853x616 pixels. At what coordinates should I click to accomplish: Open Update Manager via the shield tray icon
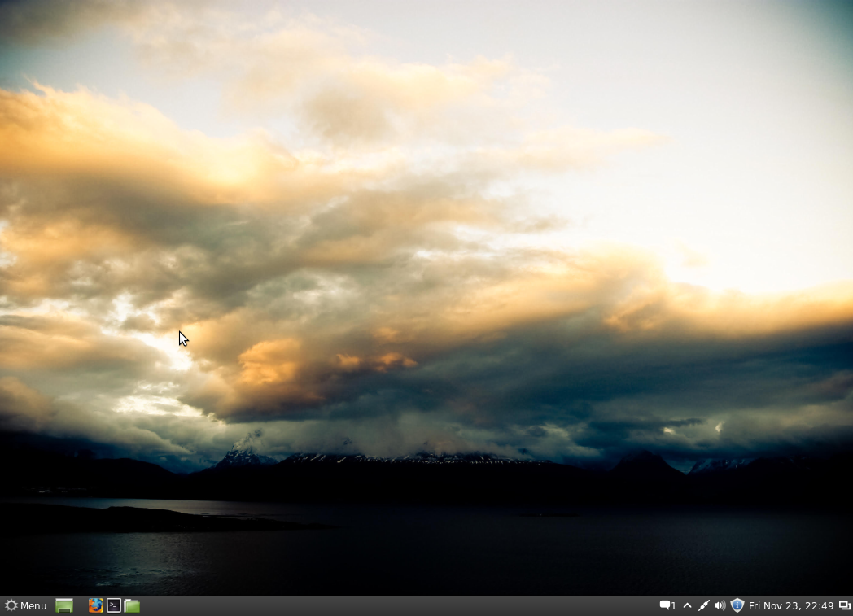pos(737,605)
